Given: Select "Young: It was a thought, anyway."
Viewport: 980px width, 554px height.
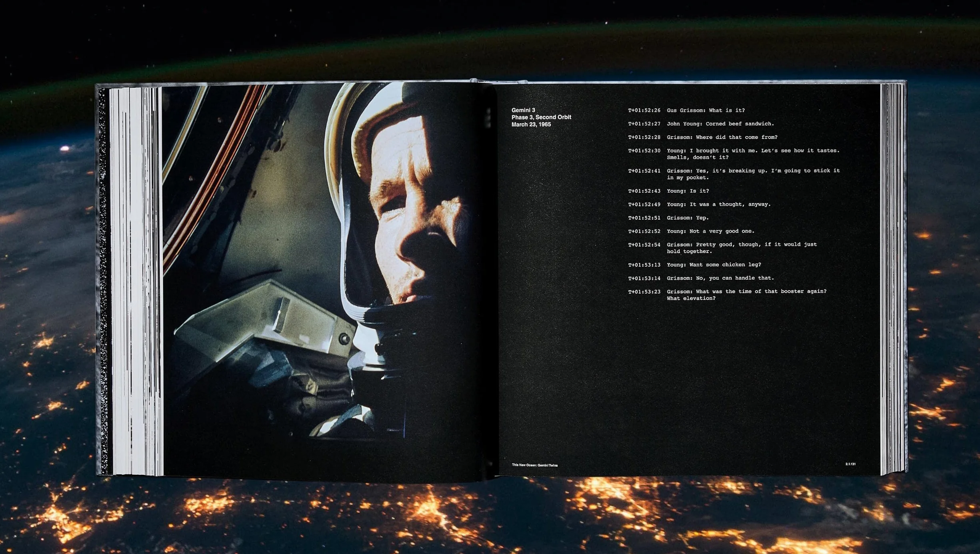Looking at the screenshot, I should click(x=718, y=205).
